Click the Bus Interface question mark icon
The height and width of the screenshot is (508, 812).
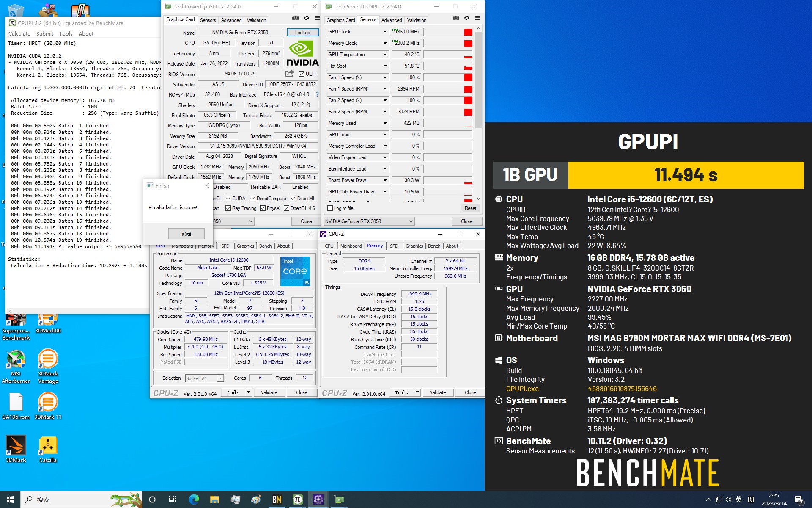[317, 94]
